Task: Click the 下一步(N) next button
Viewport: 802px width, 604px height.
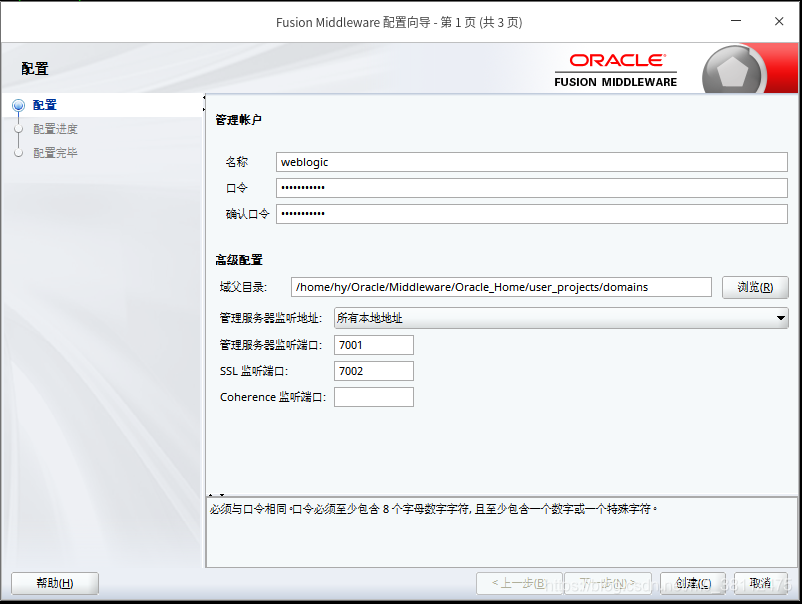Action: 608,583
